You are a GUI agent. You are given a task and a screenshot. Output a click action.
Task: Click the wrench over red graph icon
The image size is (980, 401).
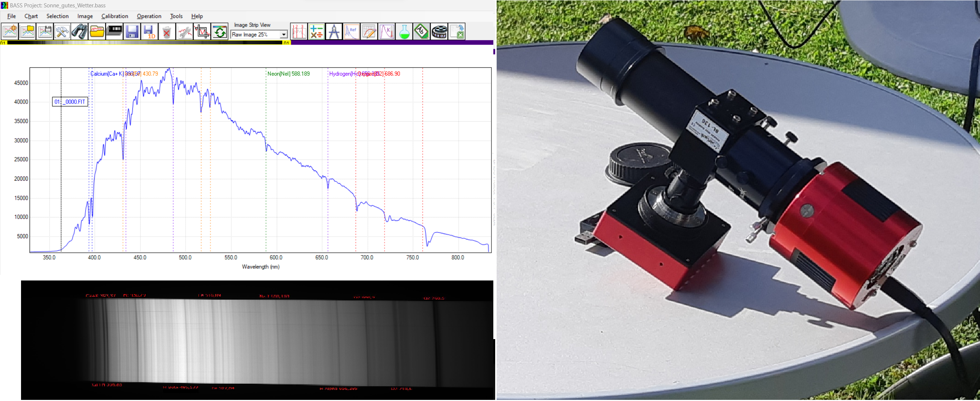pyautogui.click(x=184, y=32)
